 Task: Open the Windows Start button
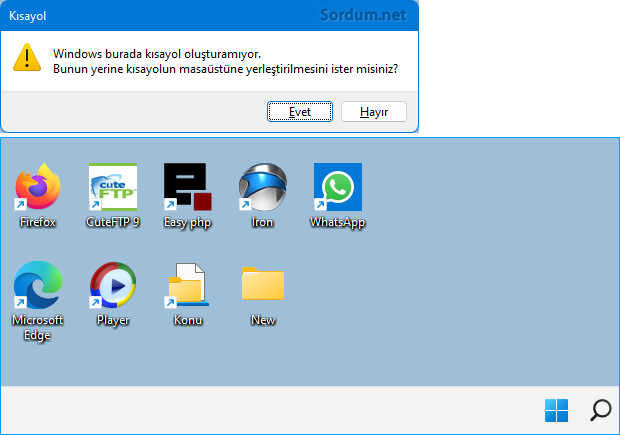click(x=556, y=410)
